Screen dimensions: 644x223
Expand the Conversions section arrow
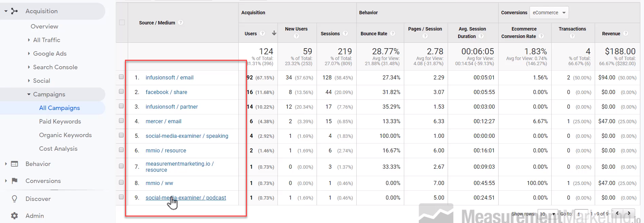pyautogui.click(x=6, y=181)
